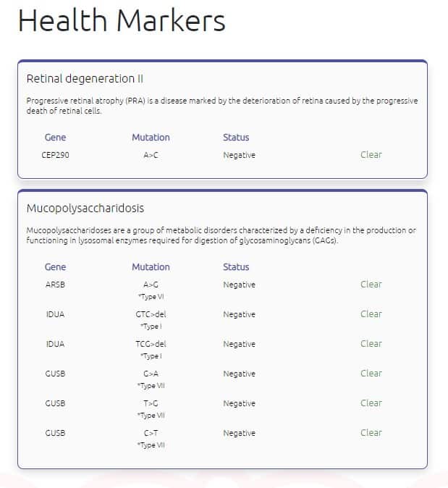Click the Type VI note under A>G

pos(151,297)
